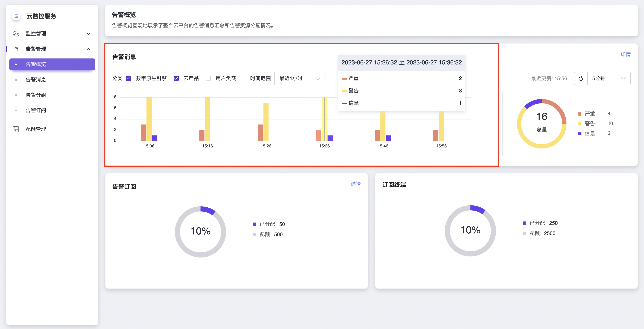Click 详情 link in 告警订阅 card
The image size is (644, 329).
click(356, 184)
